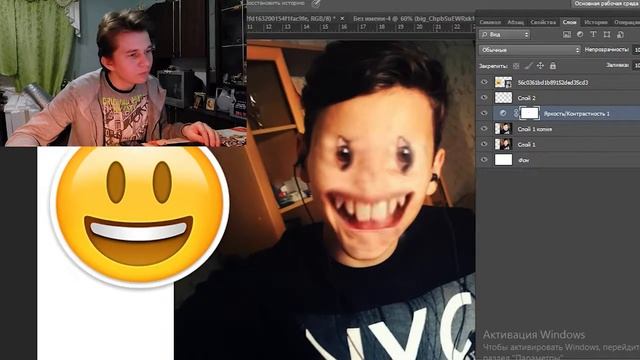
Task: Click lock transparent pixels icon
Action: pos(516,66)
